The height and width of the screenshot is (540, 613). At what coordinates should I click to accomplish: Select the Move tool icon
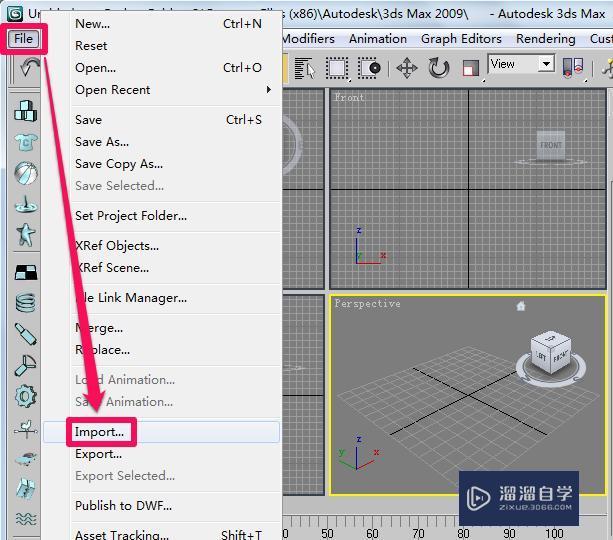coord(407,68)
